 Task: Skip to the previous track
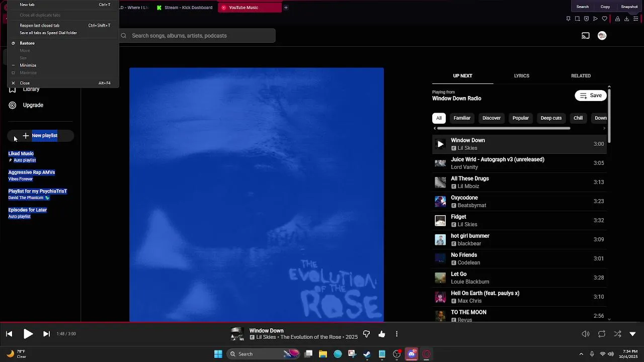9,334
